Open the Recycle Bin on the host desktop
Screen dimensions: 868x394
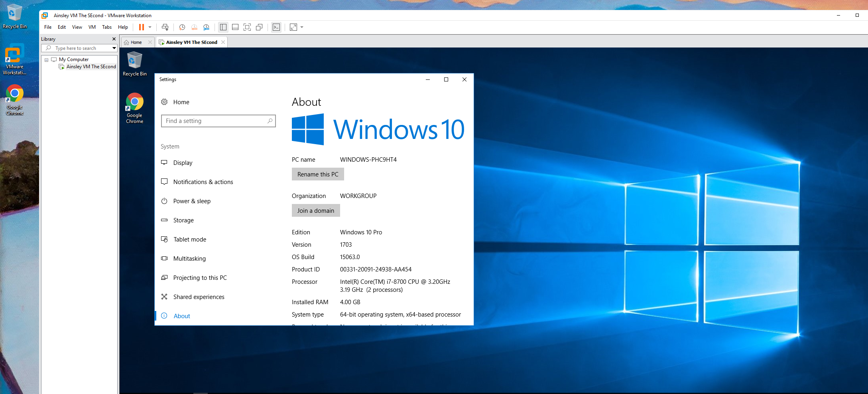[15, 16]
